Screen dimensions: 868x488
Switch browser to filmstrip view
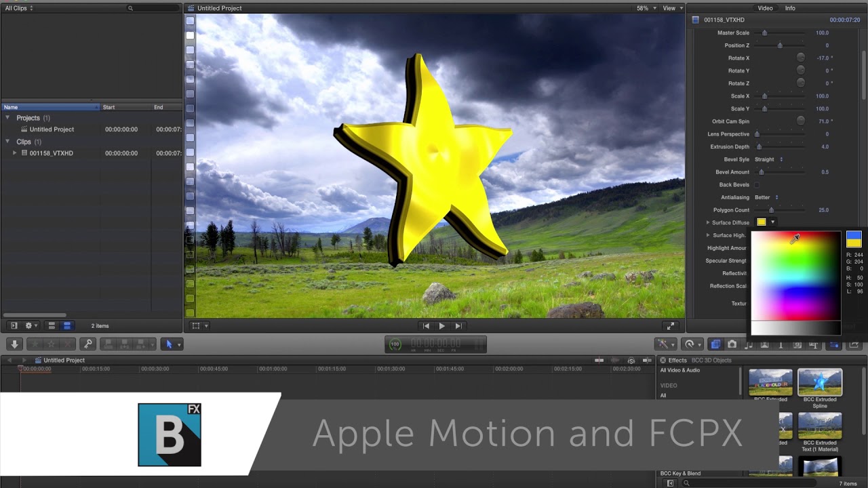52,326
